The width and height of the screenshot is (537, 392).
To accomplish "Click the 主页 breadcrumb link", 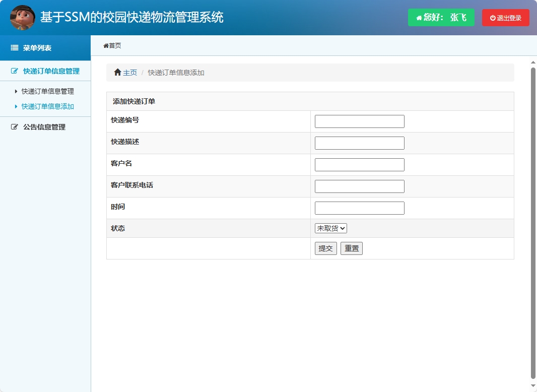I will click(129, 72).
